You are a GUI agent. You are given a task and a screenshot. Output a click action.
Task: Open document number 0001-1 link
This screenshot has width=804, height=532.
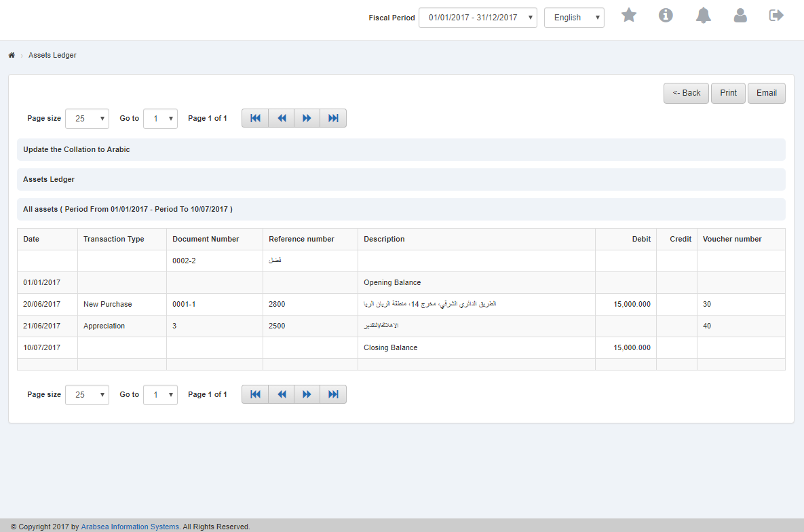point(184,304)
